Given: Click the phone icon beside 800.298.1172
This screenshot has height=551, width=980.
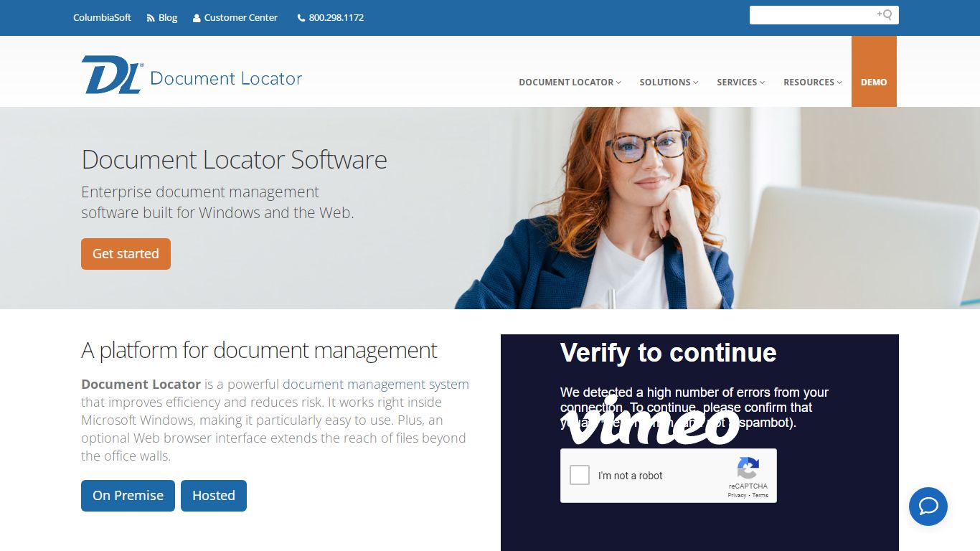Looking at the screenshot, I should 301,18.
